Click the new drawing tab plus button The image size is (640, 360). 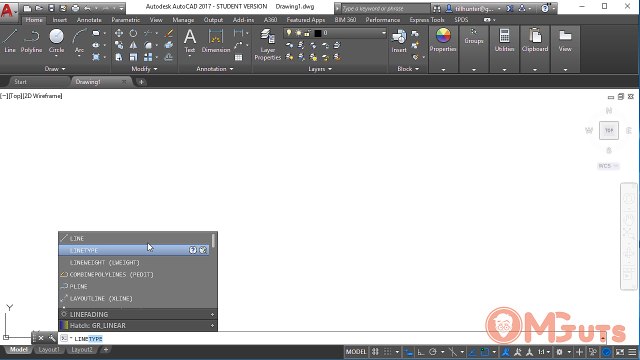141,82
